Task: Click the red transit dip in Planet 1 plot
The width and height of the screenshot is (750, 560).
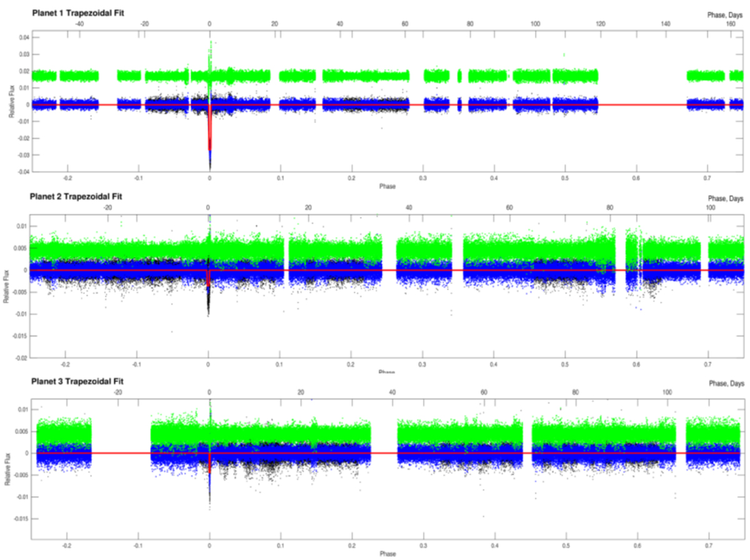Action: [x=210, y=134]
